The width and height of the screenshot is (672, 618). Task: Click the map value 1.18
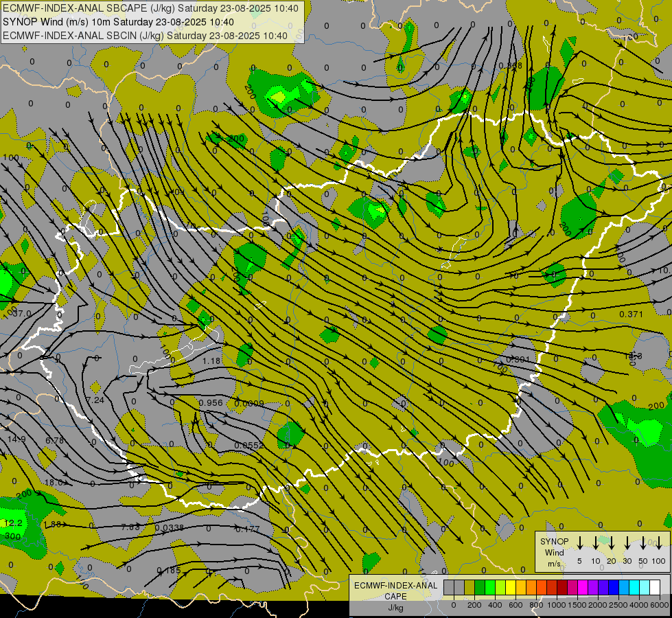pyautogui.click(x=211, y=360)
